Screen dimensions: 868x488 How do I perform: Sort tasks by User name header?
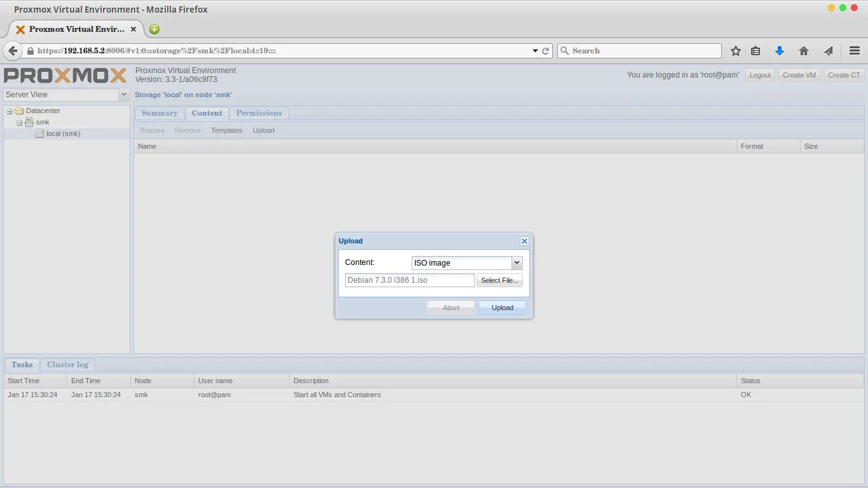click(241, 381)
